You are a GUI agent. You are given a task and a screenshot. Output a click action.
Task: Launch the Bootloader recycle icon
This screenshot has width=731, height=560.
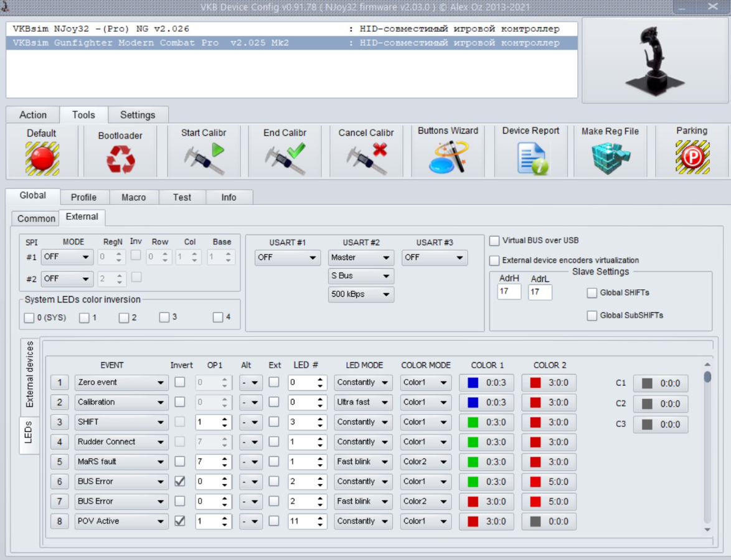(120, 159)
